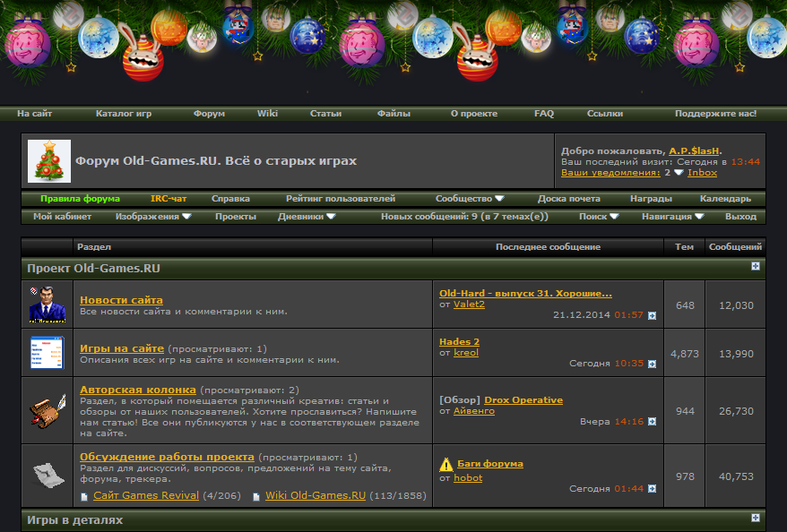Open Мой кабинет

tap(62, 217)
